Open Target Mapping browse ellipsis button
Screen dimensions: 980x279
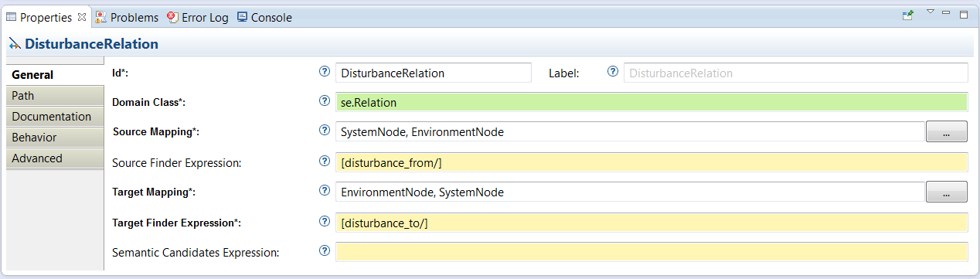pos(947,192)
